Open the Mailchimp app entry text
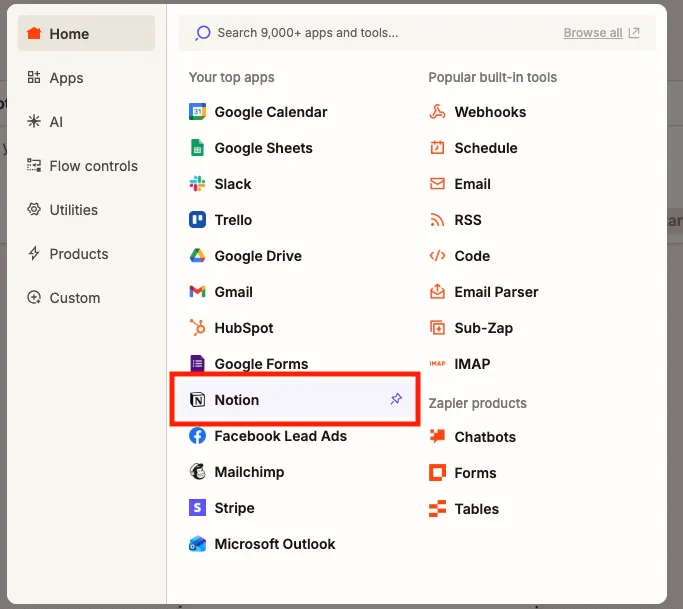Viewport: 683px width, 609px height. click(x=249, y=472)
